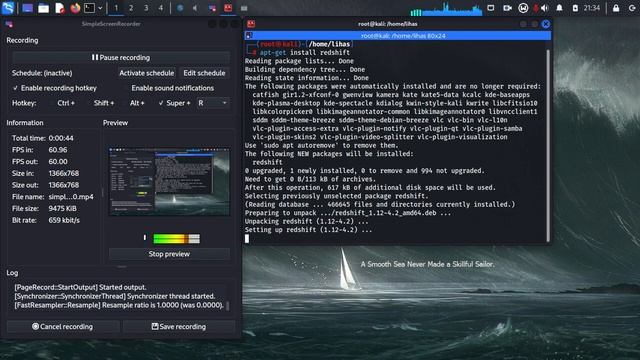Image resolution: width=640 pixels, height=360 pixels.
Task: Click the Log panel scrollbar
Action: tap(228, 306)
